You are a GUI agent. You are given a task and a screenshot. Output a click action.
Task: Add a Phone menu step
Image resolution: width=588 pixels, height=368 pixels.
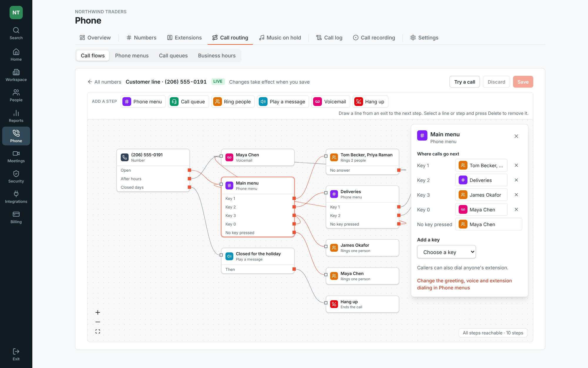143,102
